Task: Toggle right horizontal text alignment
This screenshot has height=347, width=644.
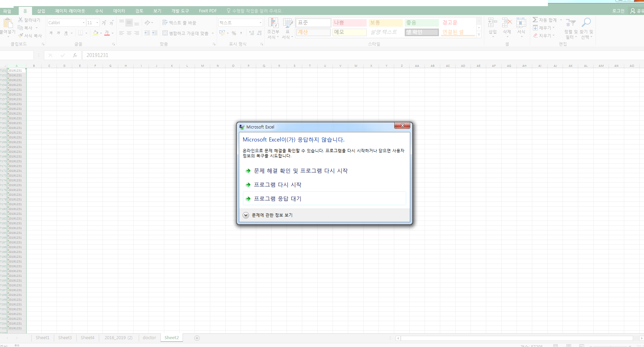Action: click(137, 33)
